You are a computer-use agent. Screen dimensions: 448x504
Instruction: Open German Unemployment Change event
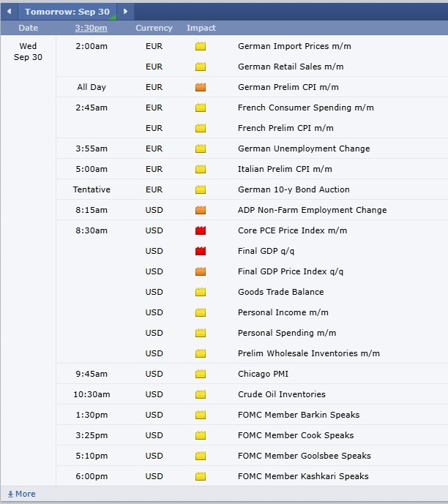pos(304,148)
